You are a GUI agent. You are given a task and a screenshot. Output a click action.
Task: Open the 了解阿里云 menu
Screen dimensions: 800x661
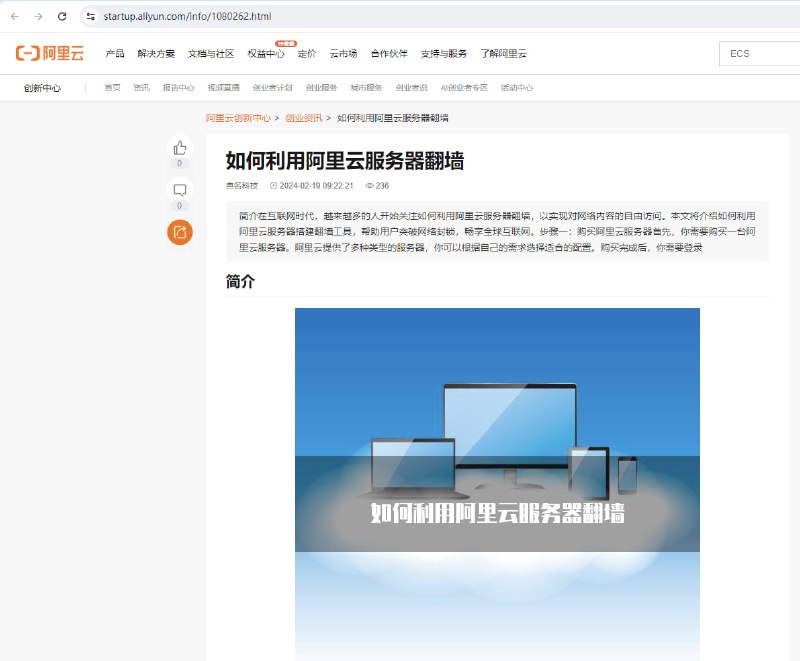[x=503, y=54]
